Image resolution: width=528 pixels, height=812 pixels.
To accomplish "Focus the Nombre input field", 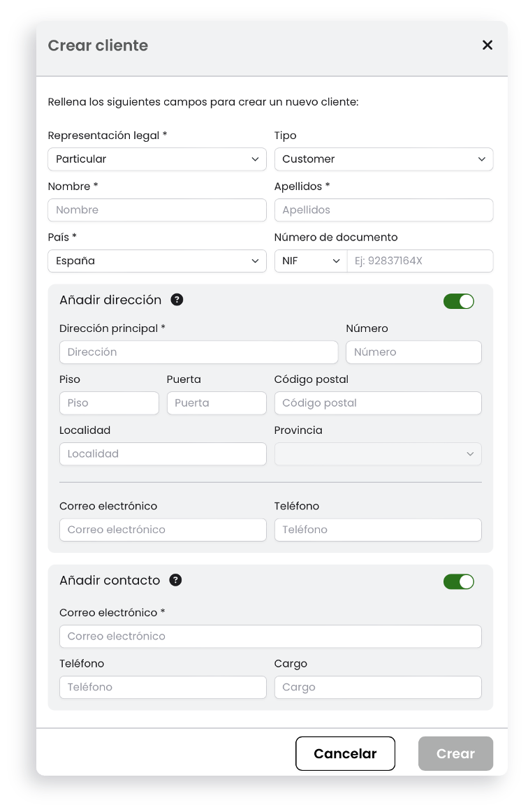I will (x=157, y=210).
